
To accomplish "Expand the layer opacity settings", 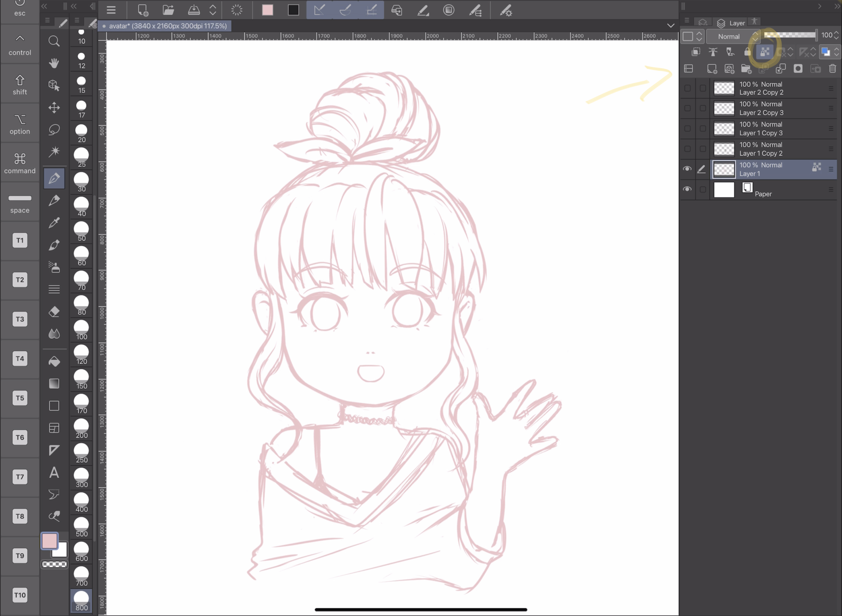I will [x=837, y=35].
